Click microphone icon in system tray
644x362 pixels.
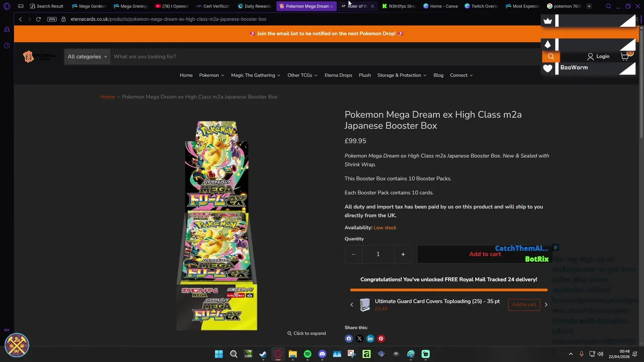pos(582,354)
